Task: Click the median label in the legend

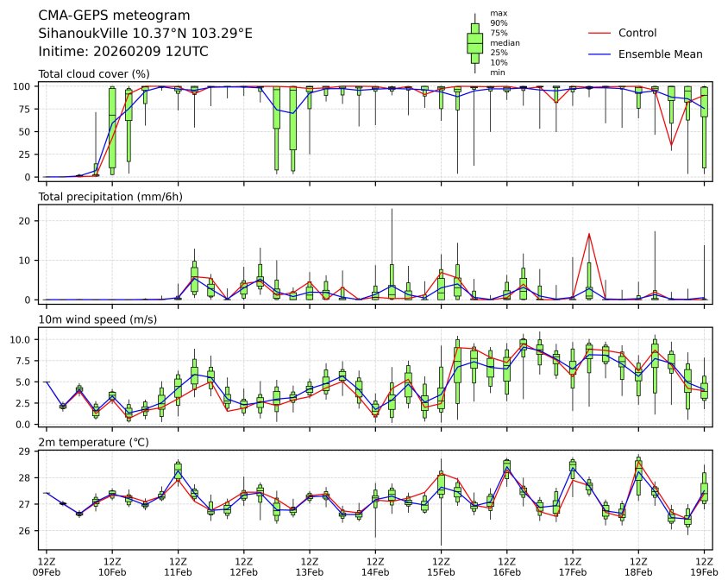Action: [505, 43]
